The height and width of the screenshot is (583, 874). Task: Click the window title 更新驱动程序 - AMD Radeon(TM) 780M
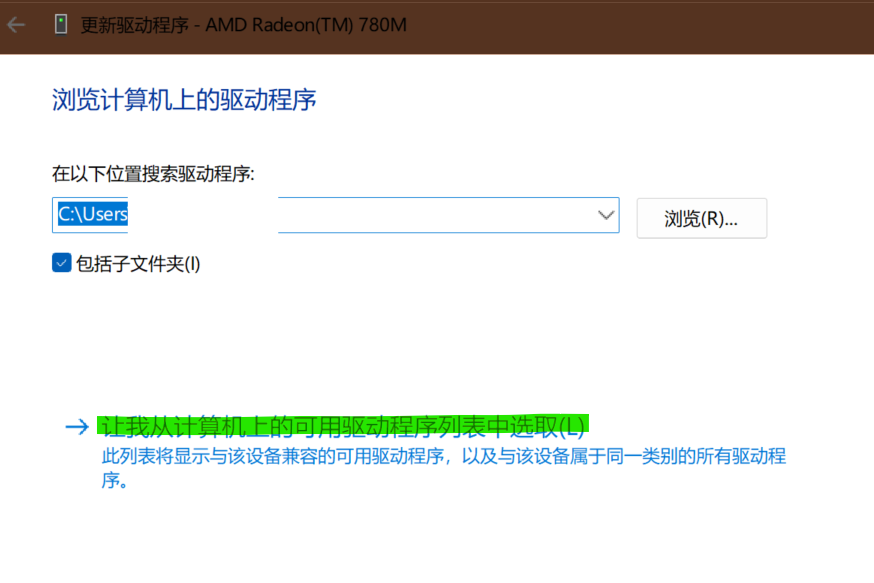click(244, 25)
